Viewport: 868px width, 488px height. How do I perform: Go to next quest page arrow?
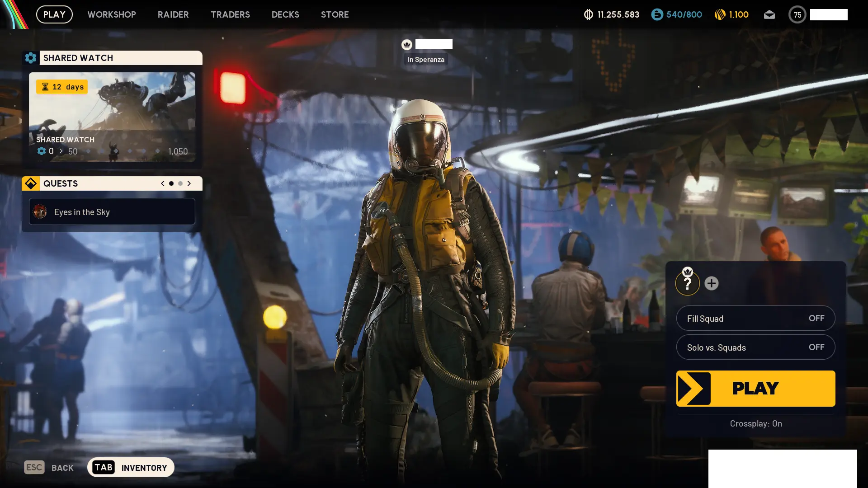tap(189, 183)
